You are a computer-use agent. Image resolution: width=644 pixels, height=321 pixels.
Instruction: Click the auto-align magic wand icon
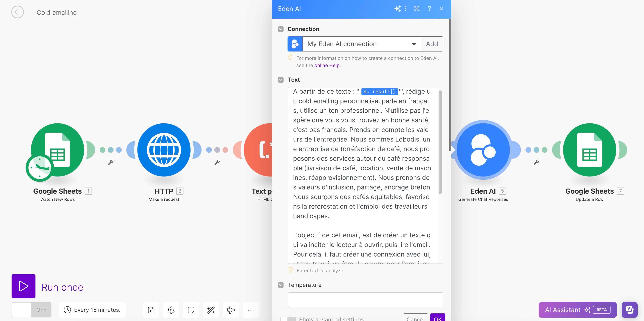[211, 310]
